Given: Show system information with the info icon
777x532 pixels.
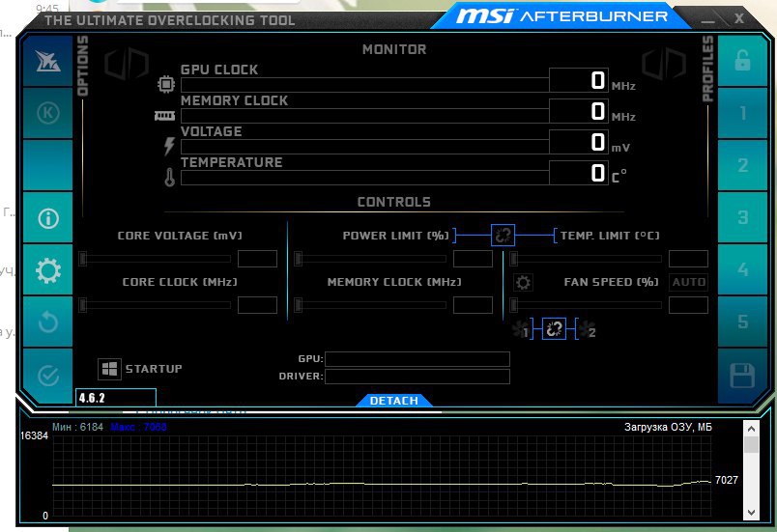Looking at the screenshot, I should (x=47, y=218).
